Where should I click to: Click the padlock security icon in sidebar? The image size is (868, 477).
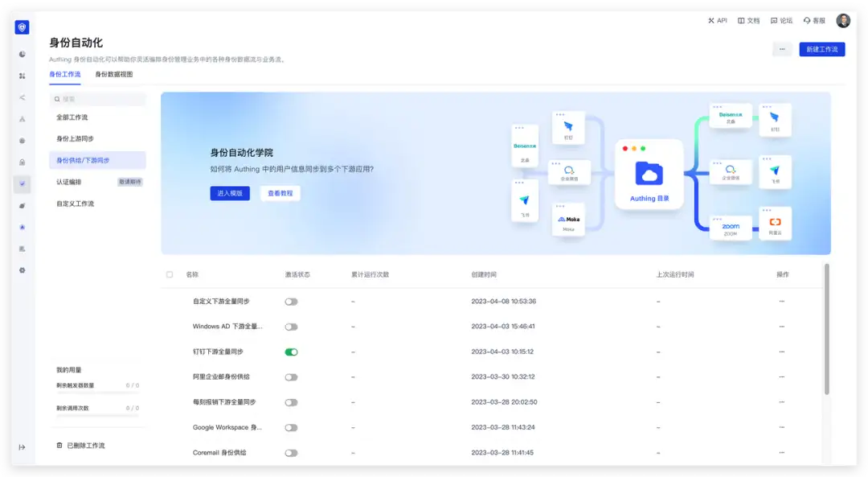coord(23,162)
